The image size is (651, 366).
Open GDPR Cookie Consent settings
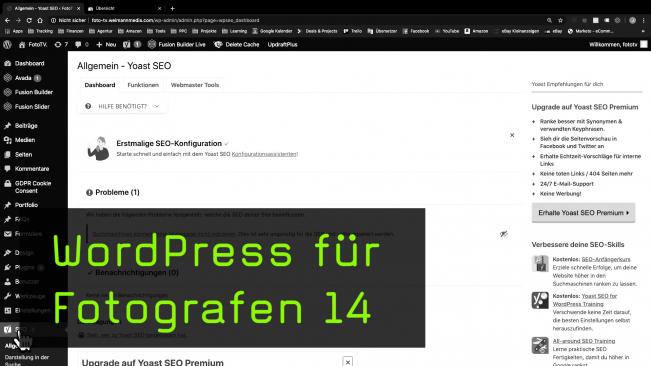click(34, 187)
